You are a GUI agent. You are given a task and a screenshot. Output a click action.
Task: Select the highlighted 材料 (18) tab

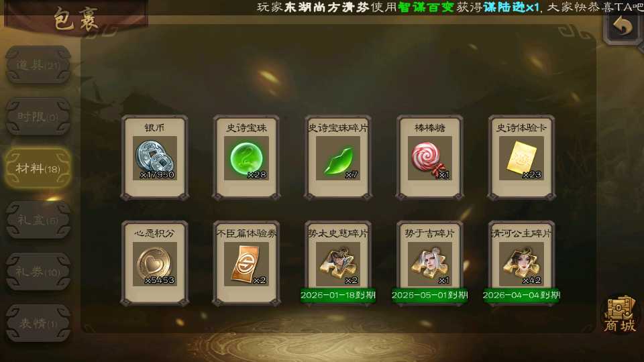tap(38, 168)
